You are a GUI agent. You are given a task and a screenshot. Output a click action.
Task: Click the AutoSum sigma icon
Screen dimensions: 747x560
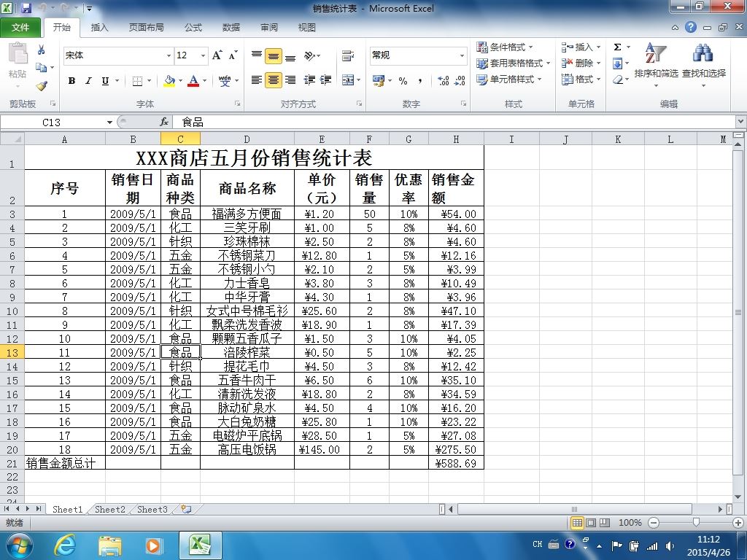coord(617,47)
